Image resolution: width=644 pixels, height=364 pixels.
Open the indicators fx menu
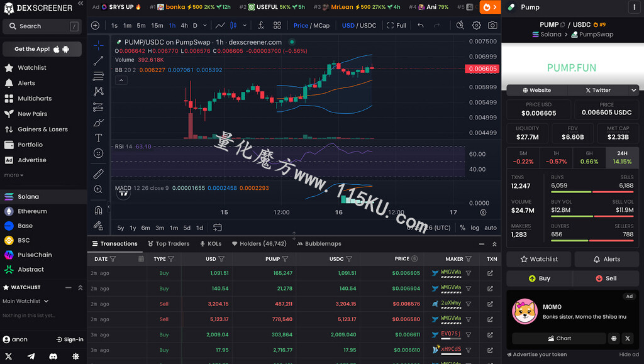click(x=261, y=25)
